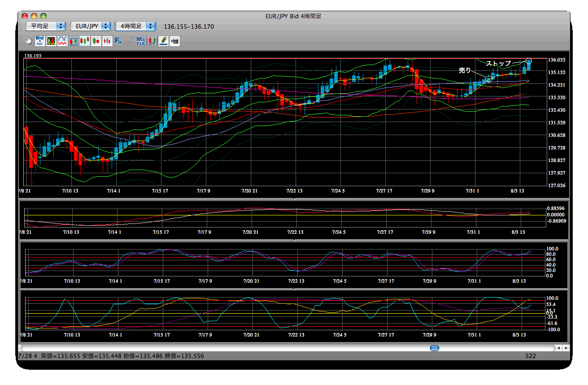
Task: Click the save chart disk icon
Action: tap(174, 41)
